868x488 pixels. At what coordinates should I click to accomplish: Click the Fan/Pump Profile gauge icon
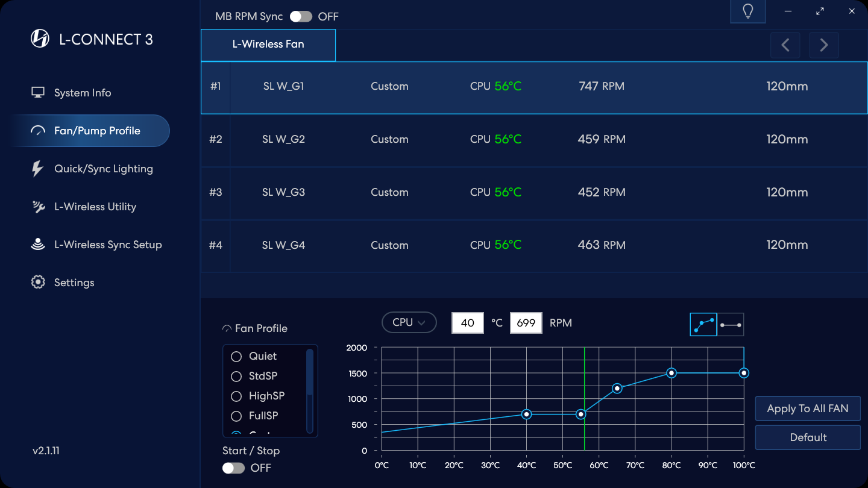(38, 131)
